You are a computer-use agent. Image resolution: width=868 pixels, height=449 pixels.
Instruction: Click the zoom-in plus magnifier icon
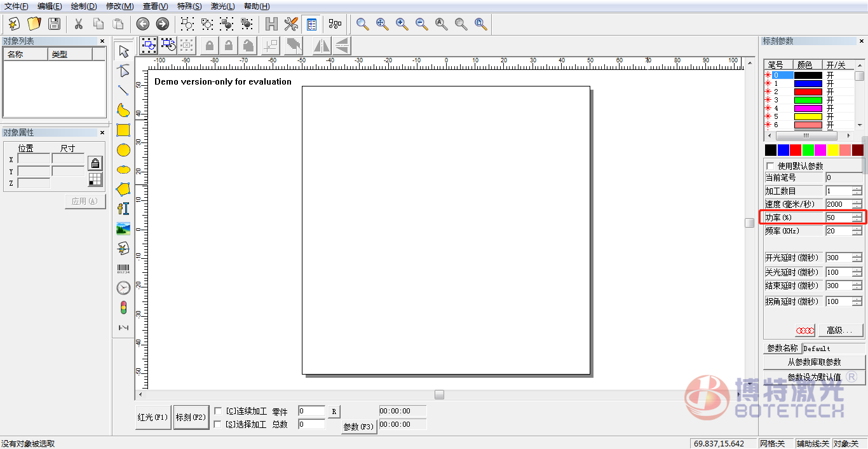pos(402,24)
